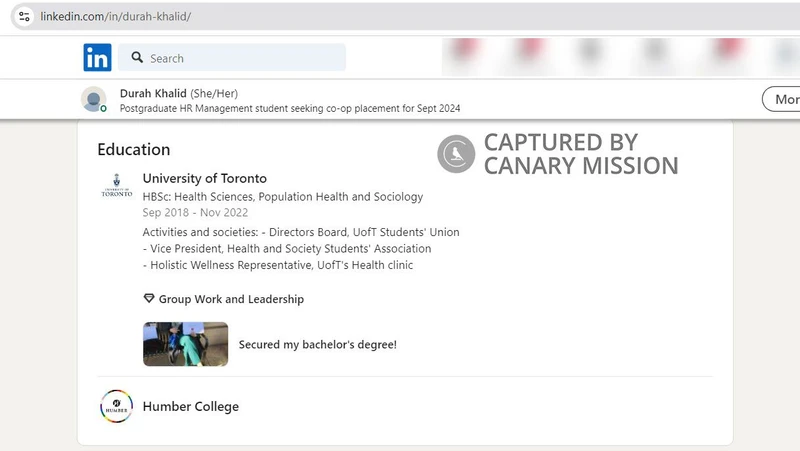Open the University of Toronto school link
The image size is (800, 451).
[205, 178]
